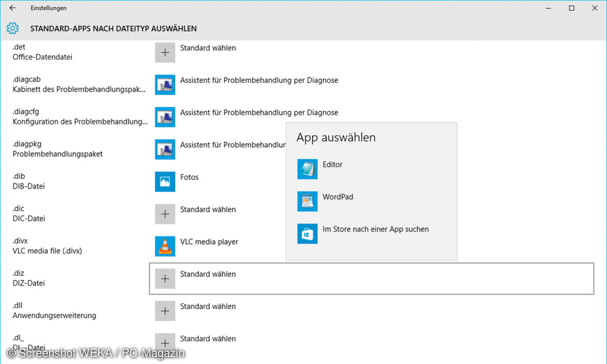This screenshot has width=607, height=364.
Task: Click Im Store nach einer App suchen text
Action: coord(375,229)
